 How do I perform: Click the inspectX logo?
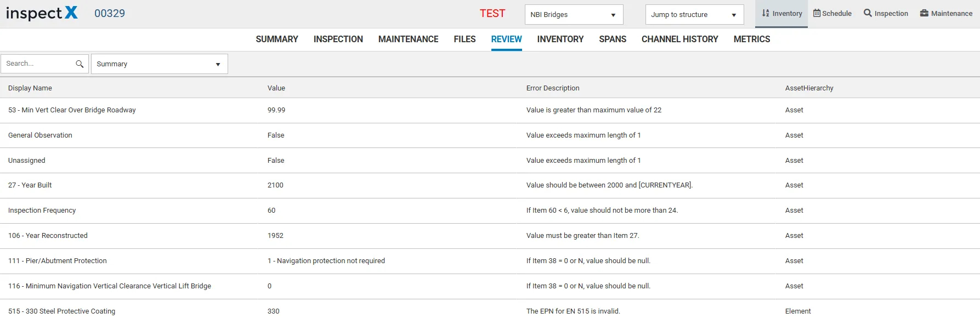coord(42,13)
